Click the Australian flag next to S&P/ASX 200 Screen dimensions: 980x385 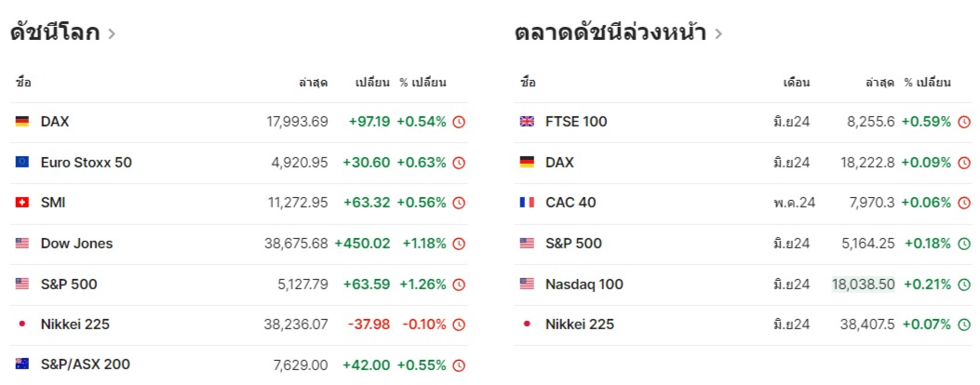pos(22,365)
